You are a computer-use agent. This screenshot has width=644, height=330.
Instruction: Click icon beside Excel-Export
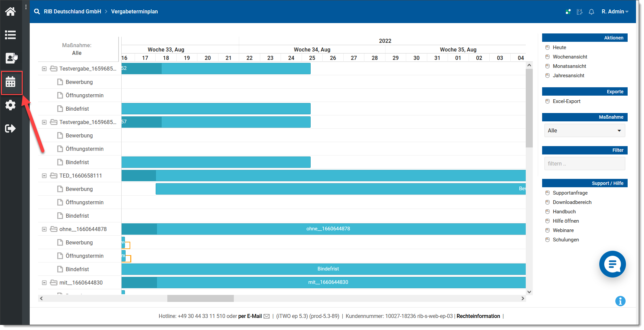(x=547, y=101)
